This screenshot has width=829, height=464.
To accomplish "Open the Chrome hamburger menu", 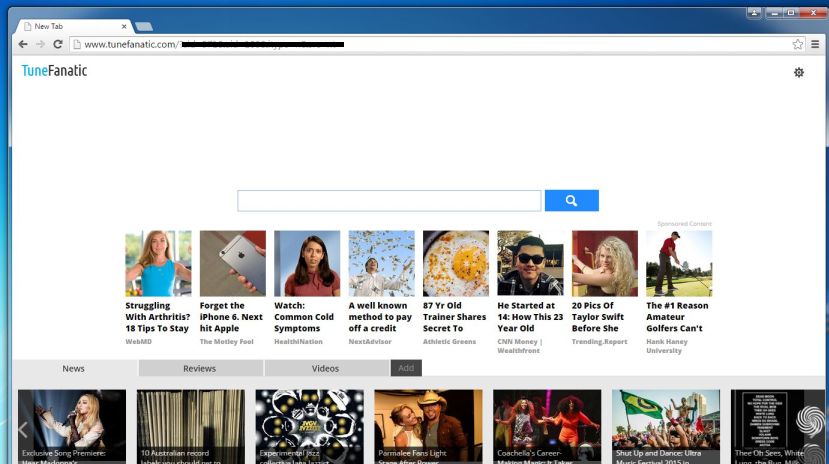I will pyautogui.click(x=815, y=44).
